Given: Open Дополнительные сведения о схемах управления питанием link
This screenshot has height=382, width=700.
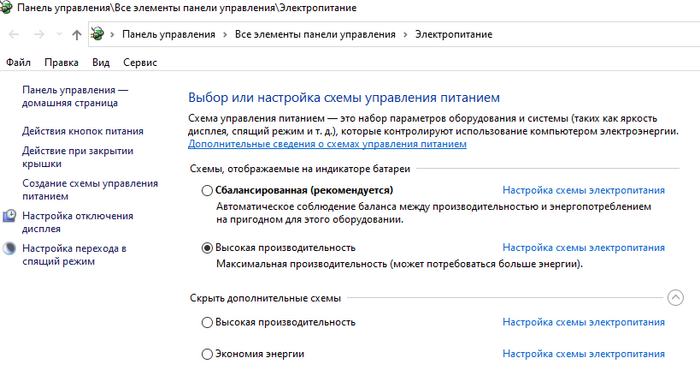Looking at the screenshot, I should (x=327, y=144).
